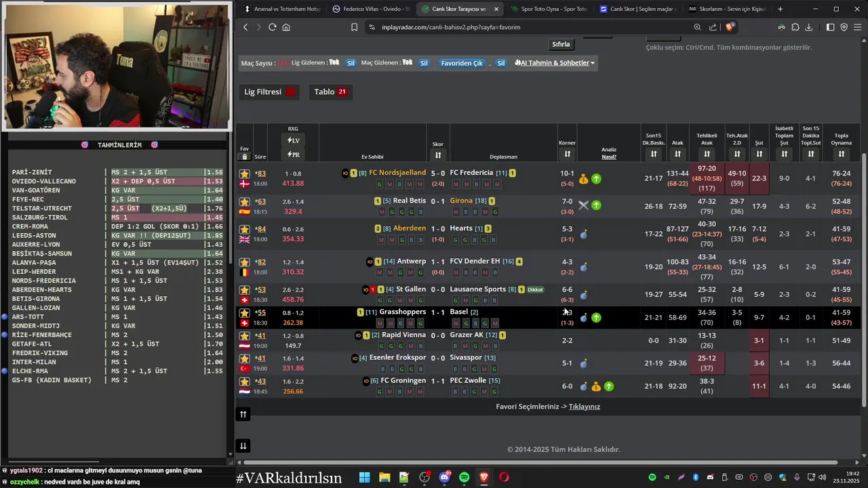868x488 pixels.
Task: Click money bag icon in FC Groningen row
Action: click(x=596, y=386)
